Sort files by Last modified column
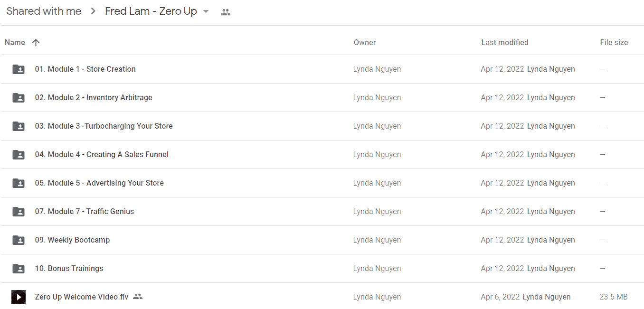Image resolution: width=644 pixels, height=309 pixels. [x=505, y=42]
